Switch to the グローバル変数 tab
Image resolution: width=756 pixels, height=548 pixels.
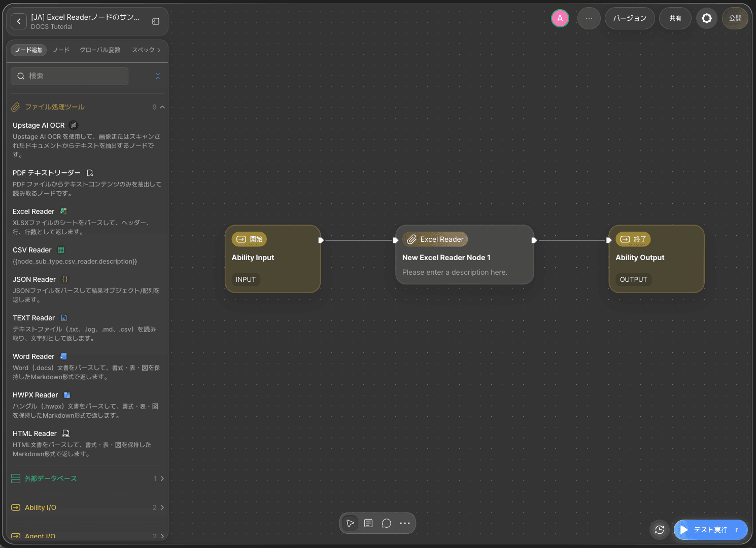pos(100,50)
